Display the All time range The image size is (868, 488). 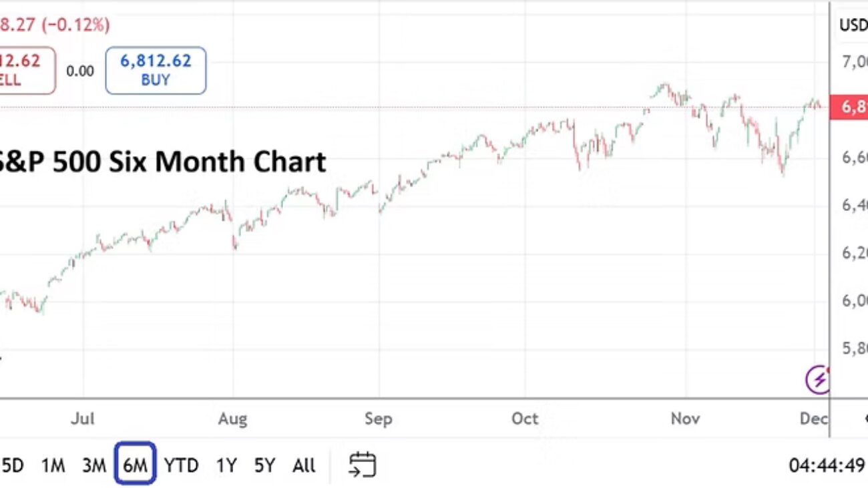(x=304, y=465)
